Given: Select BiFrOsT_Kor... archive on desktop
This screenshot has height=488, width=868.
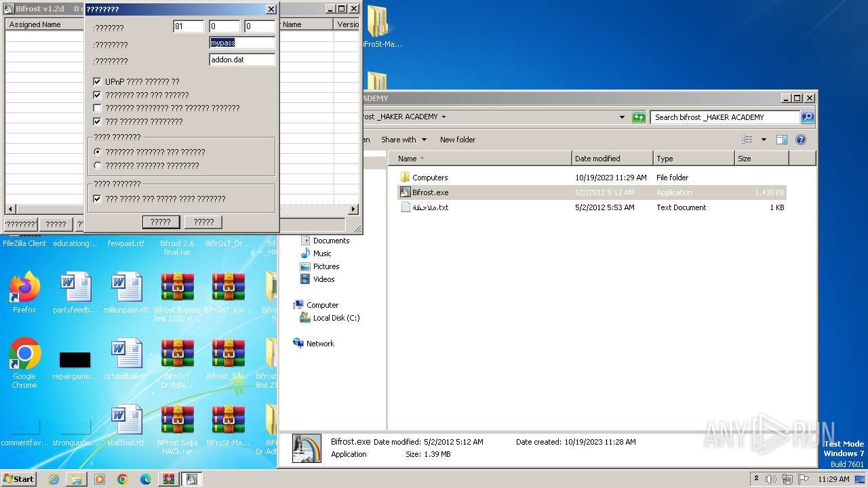Looking at the screenshot, I should (228, 293).
